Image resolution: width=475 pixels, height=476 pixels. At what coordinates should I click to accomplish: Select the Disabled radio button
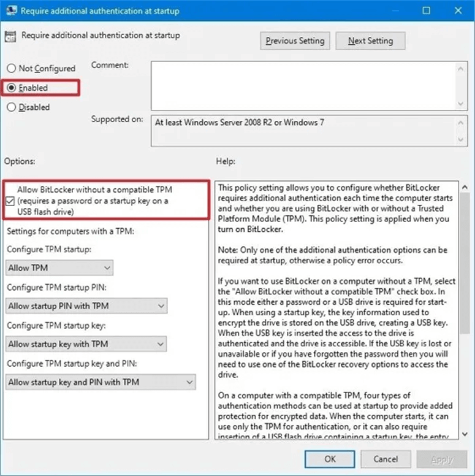tap(11, 107)
